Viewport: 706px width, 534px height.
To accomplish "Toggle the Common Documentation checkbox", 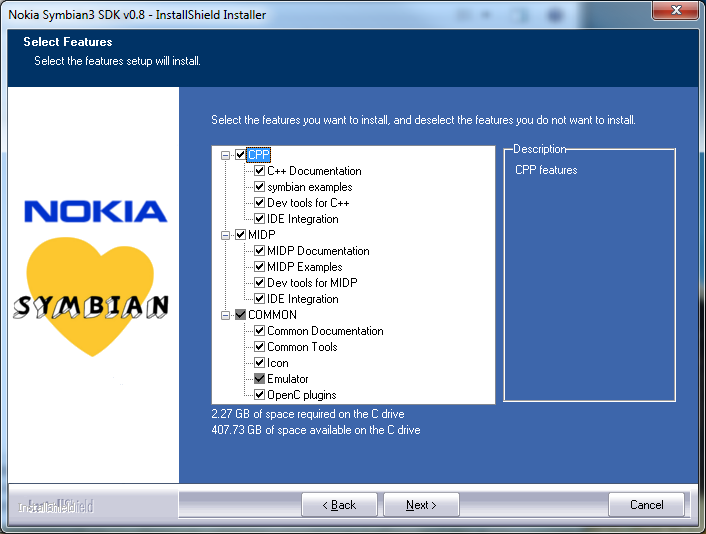I will [259, 331].
